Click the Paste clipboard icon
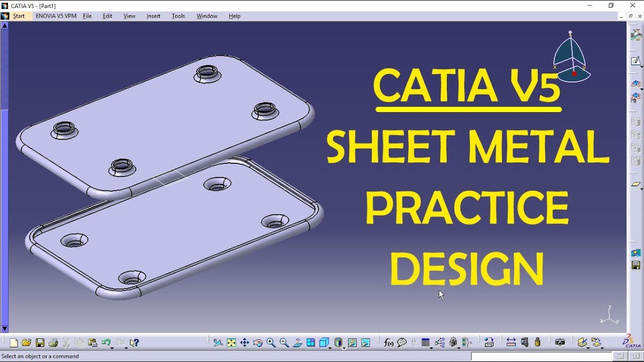644x362 pixels. click(93, 343)
